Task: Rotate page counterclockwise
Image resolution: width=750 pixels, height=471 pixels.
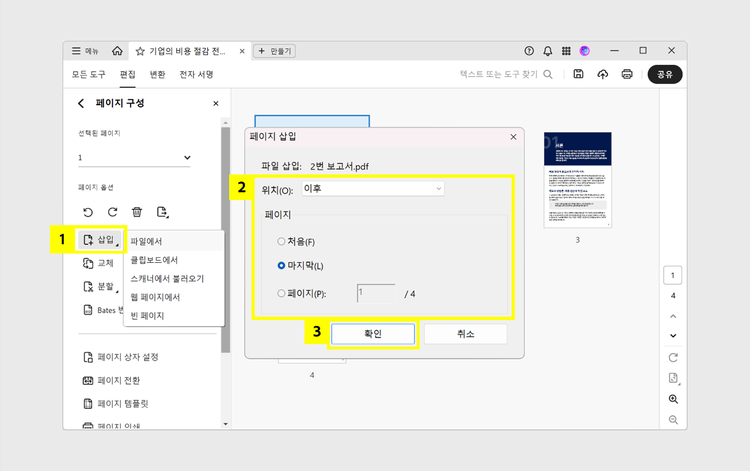Action: 88,212
